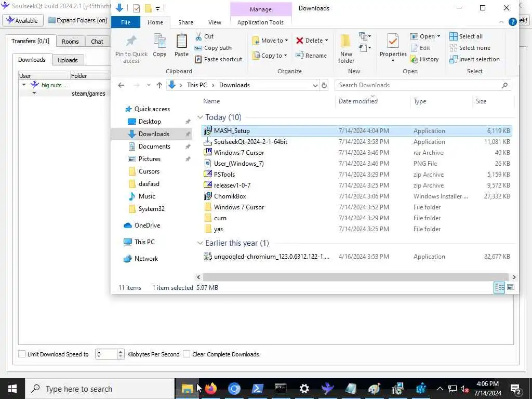Open Firefox from the taskbar
The width and height of the screenshot is (532, 399).
[211, 389]
